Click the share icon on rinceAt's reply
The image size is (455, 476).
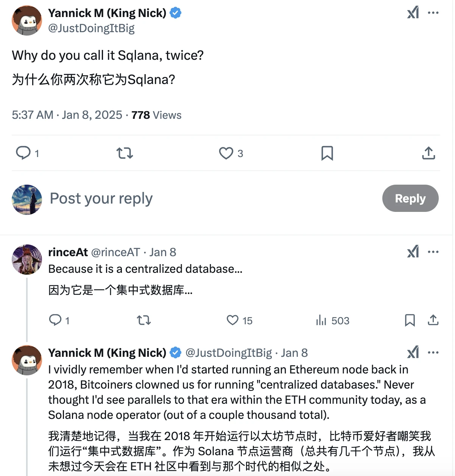[x=433, y=320]
